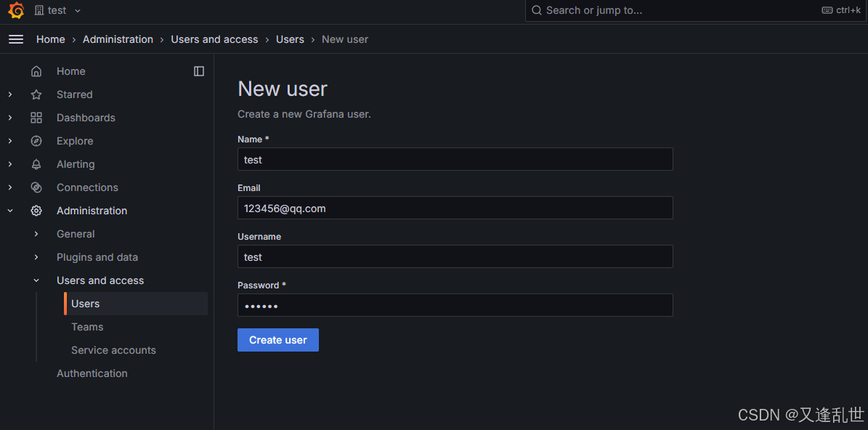Screen dimensions: 868x430
Task: Open Users and access sidebar item
Action: pyautogui.click(x=100, y=280)
